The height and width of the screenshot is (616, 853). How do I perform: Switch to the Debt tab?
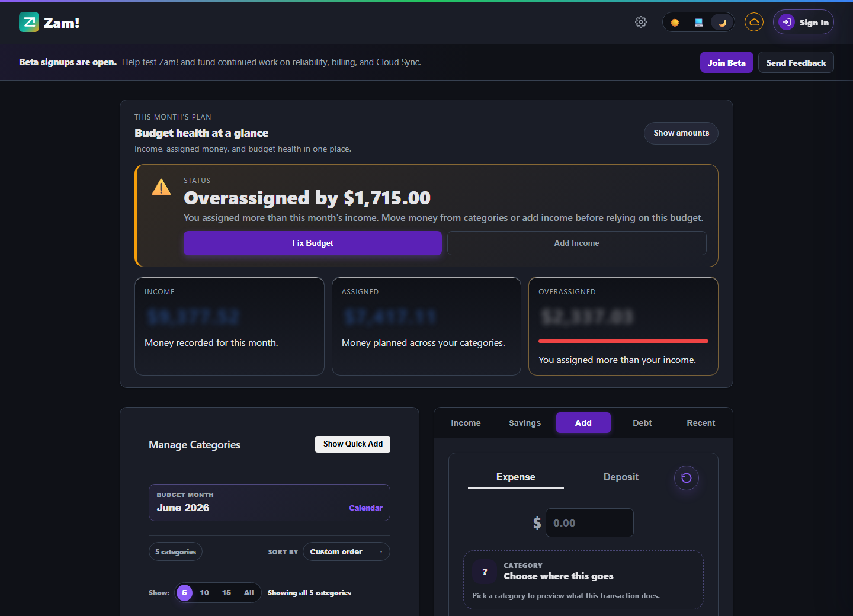pos(642,423)
